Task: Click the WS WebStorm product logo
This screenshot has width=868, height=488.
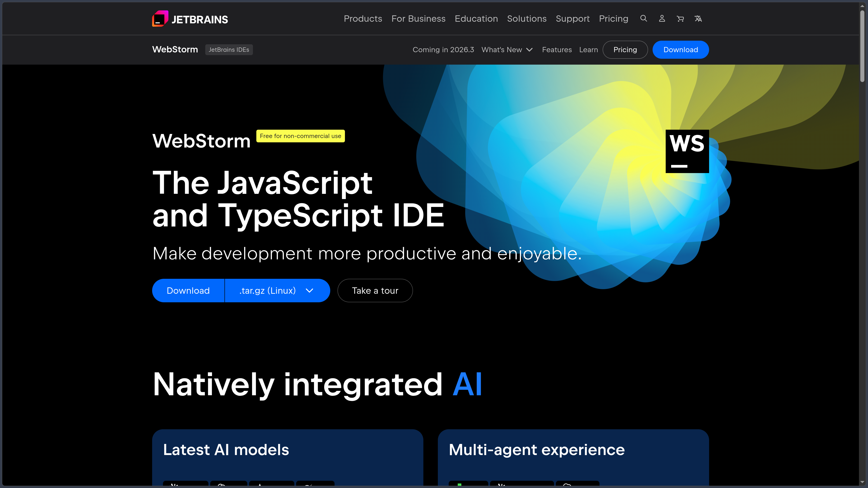Action: [687, 151]
